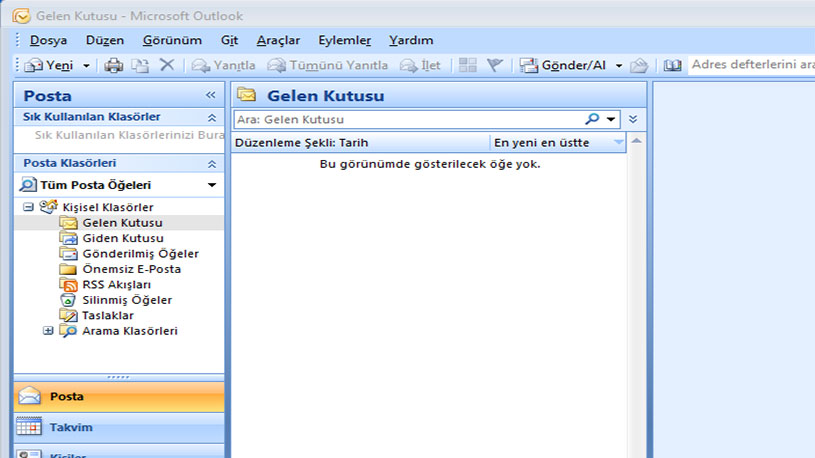Collapse Sık Kullanılan Klasörler section
Screen dimensions: 815x458
click(x=212, y=117)
